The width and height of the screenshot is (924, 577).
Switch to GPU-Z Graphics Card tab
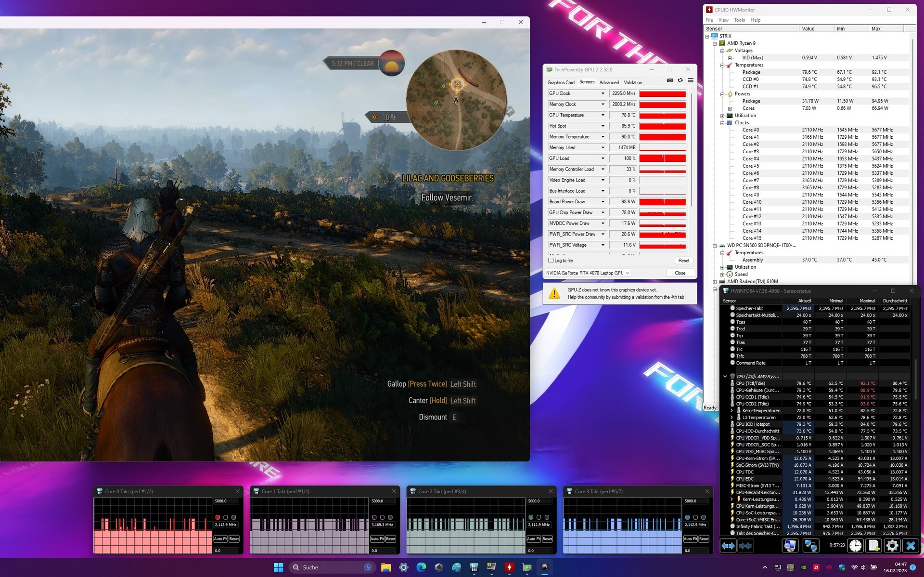[561, 82]
